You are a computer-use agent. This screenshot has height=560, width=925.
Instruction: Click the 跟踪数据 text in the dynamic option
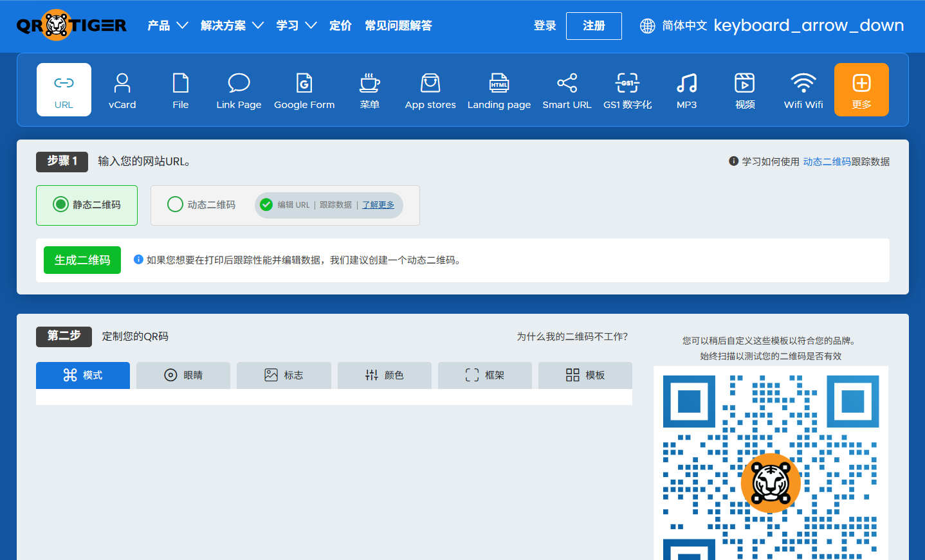[x=336, y=205]
